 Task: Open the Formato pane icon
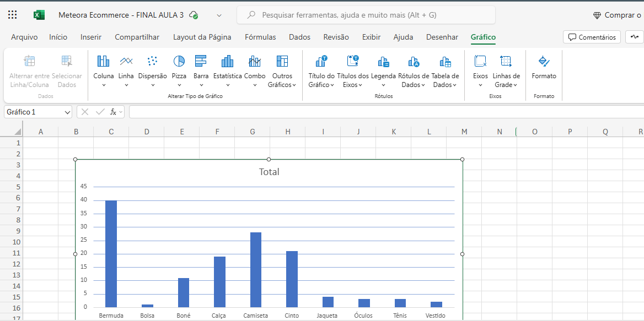click(544, 61)
